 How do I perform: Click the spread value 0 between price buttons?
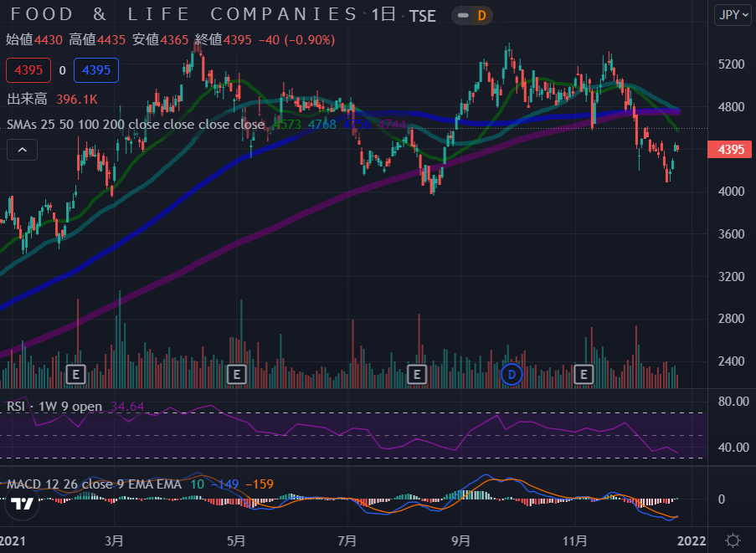[x=62, y=70]
